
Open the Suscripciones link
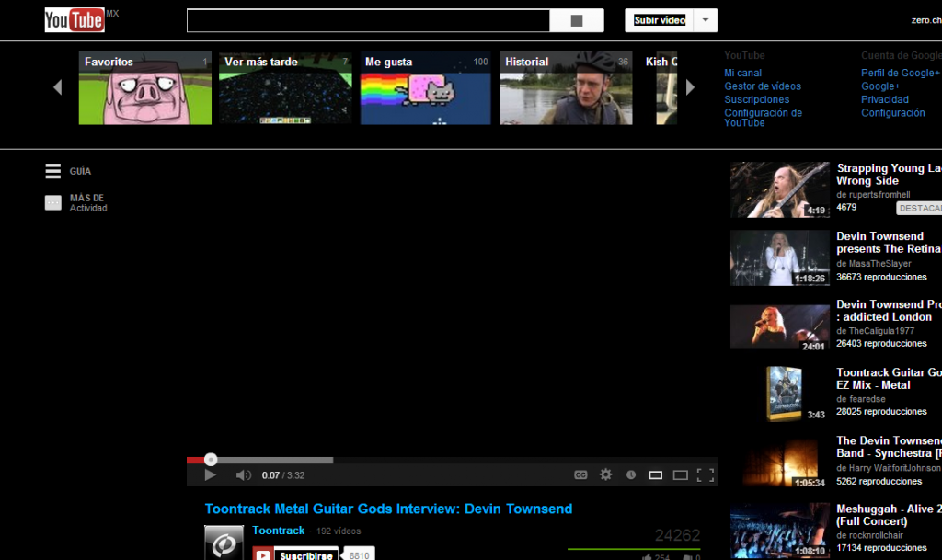point(756,99)
